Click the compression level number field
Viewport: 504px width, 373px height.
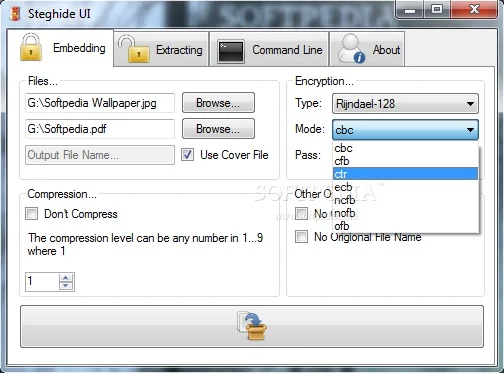42,282
